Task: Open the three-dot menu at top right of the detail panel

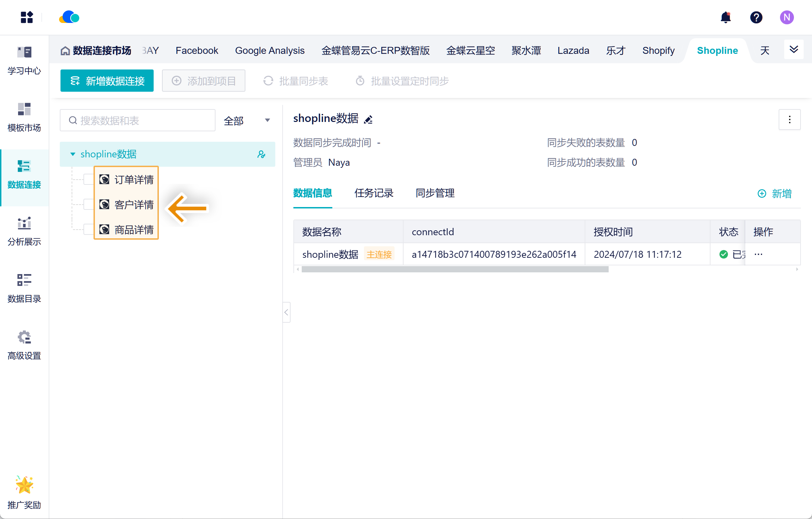Action: tap(789, 120)
